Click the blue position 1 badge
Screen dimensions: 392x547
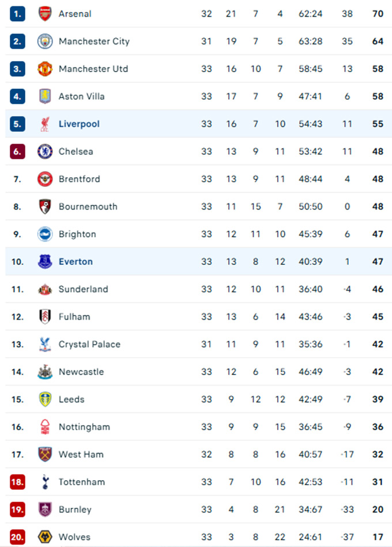pyautogui.click(x=17, y=14)
